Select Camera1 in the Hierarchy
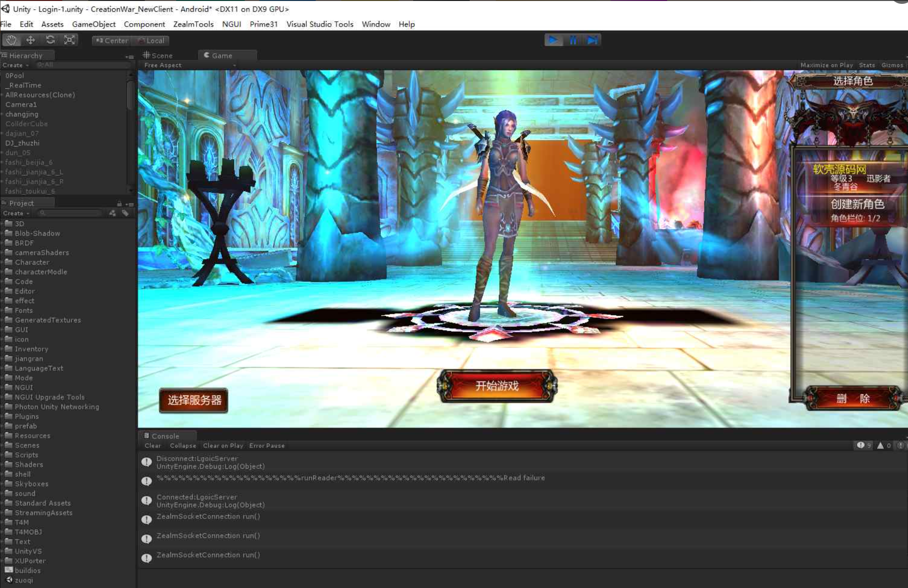 click(x=21, y=105)
